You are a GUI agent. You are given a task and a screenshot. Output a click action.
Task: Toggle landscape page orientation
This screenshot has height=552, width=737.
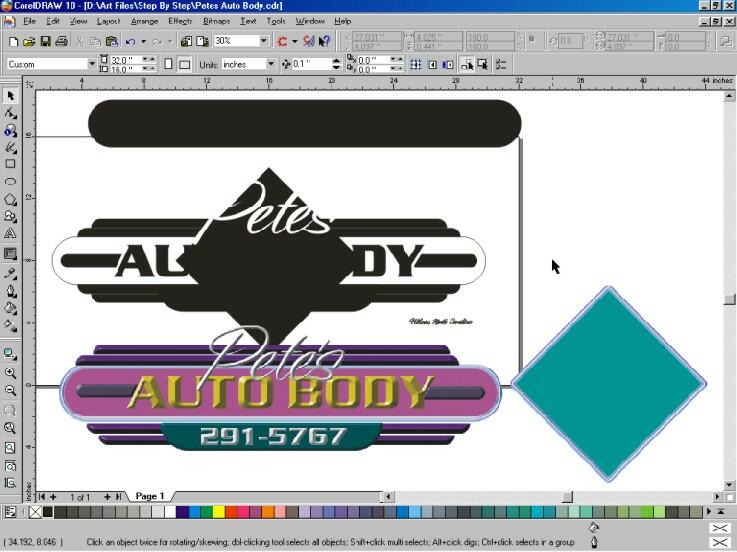pyautogui.click(x=185, y=64)
